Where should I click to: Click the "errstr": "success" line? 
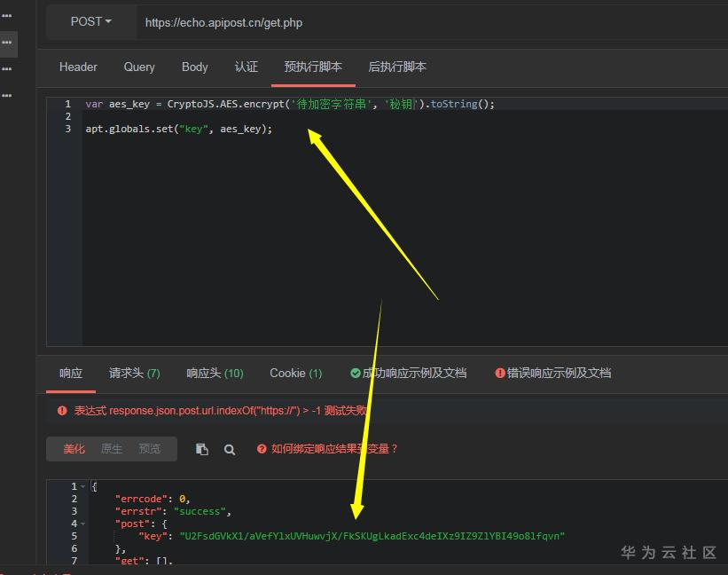coord(173,511)
